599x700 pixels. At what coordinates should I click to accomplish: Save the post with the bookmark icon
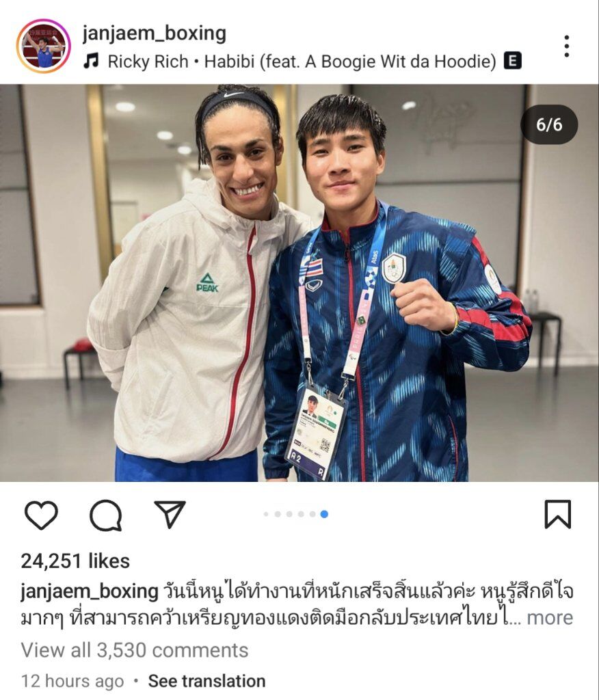tap(557, 514)
